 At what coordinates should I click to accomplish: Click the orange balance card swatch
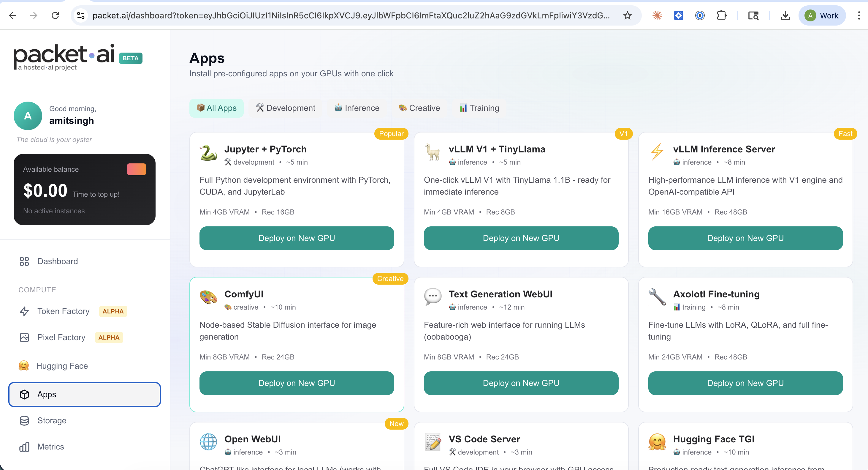coord(137,169)
